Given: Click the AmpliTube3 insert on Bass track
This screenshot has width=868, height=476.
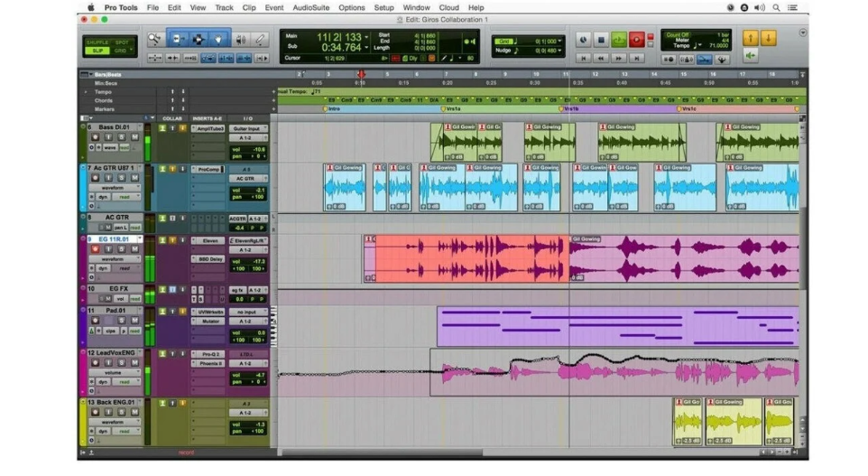Looking at the screenshot, I should 209,128.
